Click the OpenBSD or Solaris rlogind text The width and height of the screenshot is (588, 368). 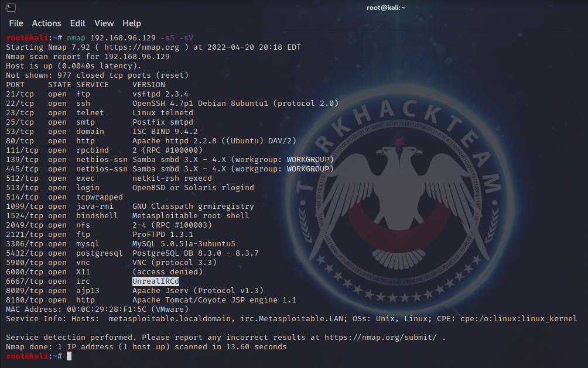[193, 188]
